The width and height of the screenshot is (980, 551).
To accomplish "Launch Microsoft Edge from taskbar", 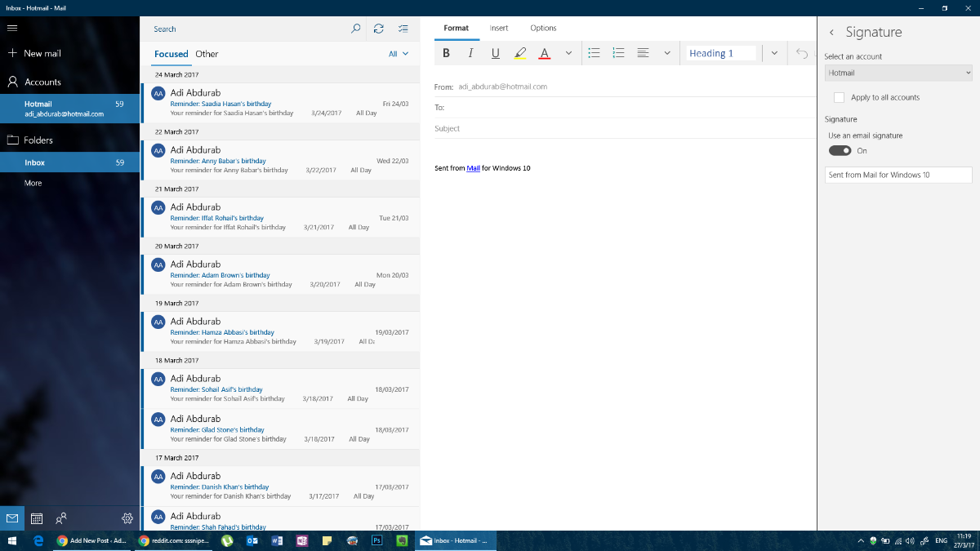I will point(38,540).
